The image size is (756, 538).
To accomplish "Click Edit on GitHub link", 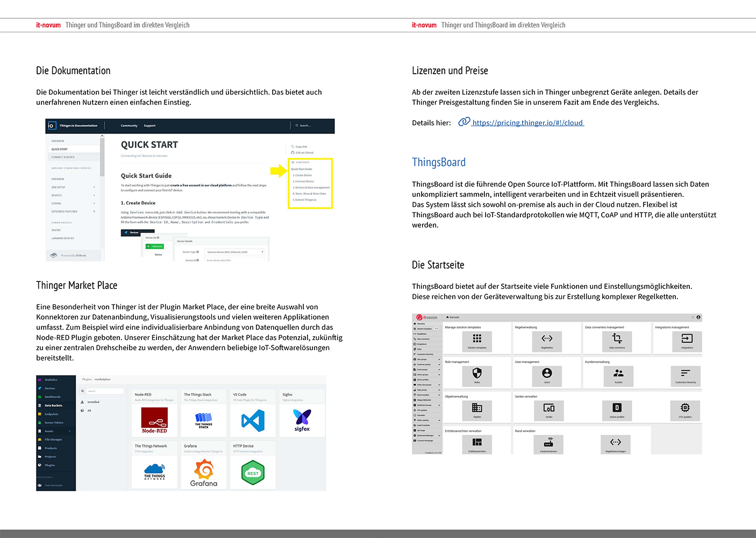I will pos(304,153).
